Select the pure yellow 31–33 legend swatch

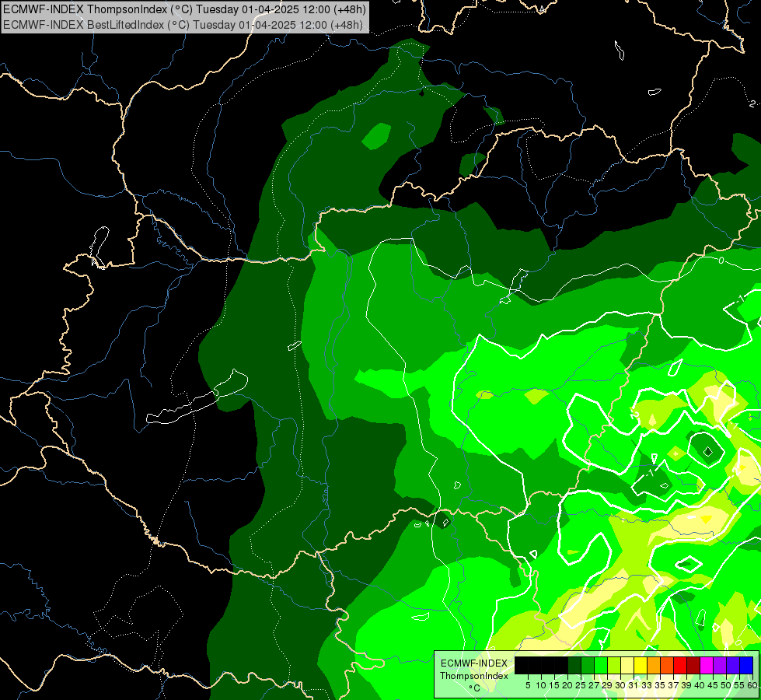641,665
